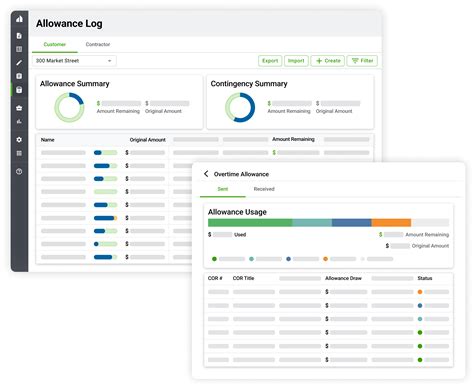Image resolution: width=474 pixels, height=387 pixels.
Task: Switch to the Customer tab
Action: coord(55,44)
